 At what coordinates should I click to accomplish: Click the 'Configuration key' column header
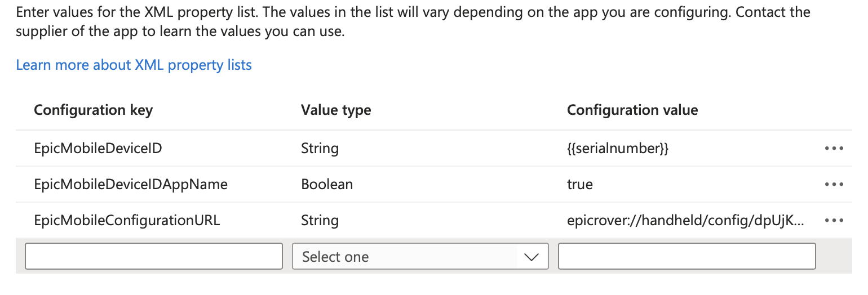[x=93, y=110]
